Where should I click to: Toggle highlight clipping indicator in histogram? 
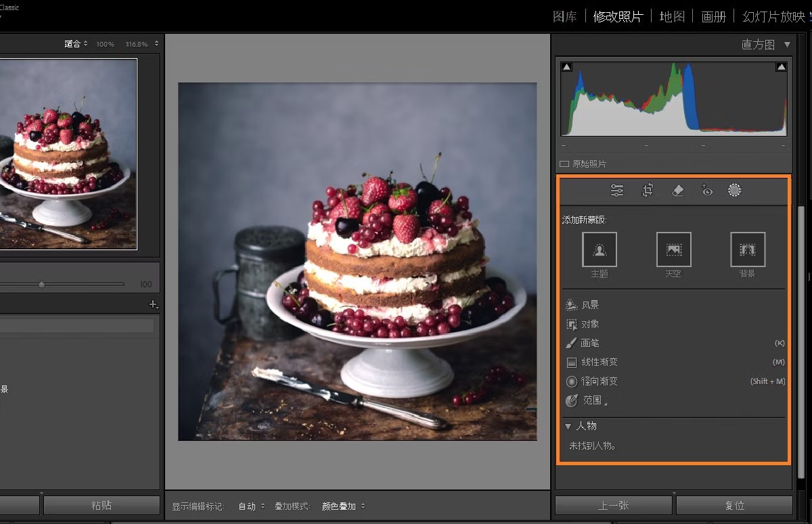(781, 67)
